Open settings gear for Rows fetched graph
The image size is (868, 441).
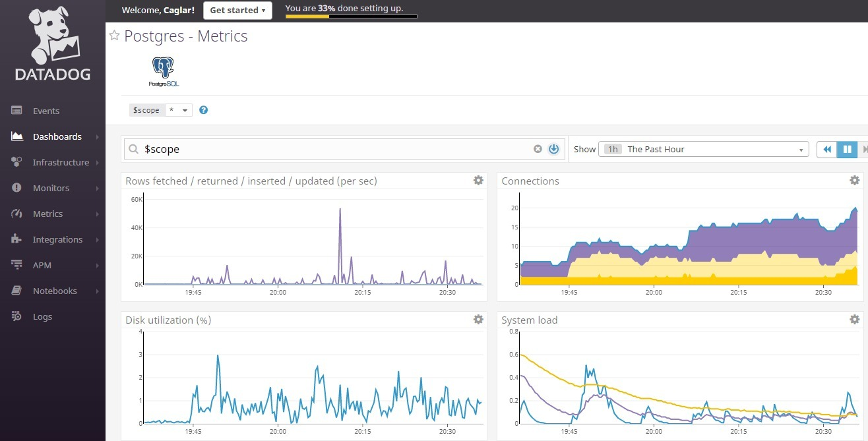478,181
